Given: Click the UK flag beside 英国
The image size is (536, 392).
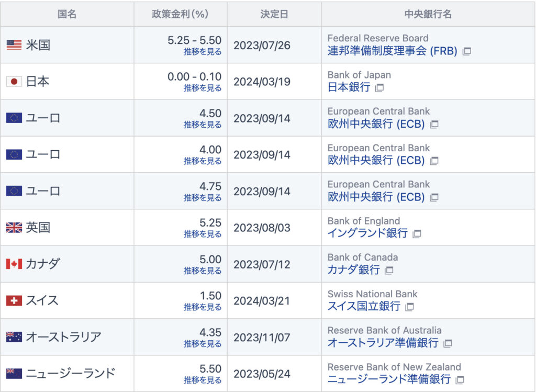Looking at the screenshot, I should pos(14,228).
